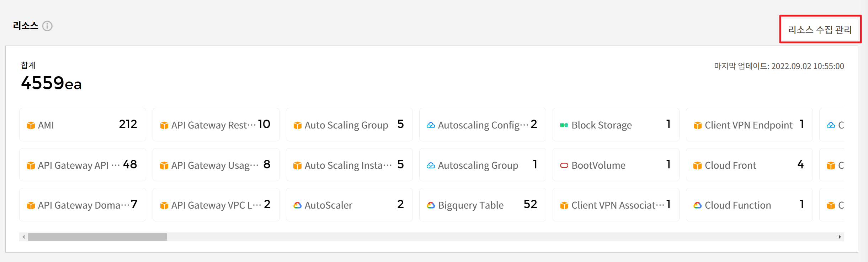Viewport: 868px width, 262px height.
Task: Click the AMI resource icon
Action: (31, 125)
